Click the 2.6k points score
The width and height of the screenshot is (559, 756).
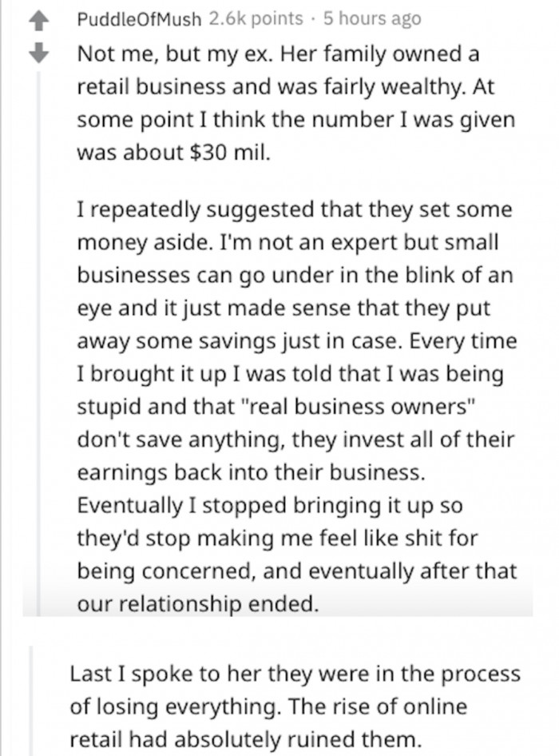tap(256, 18)
